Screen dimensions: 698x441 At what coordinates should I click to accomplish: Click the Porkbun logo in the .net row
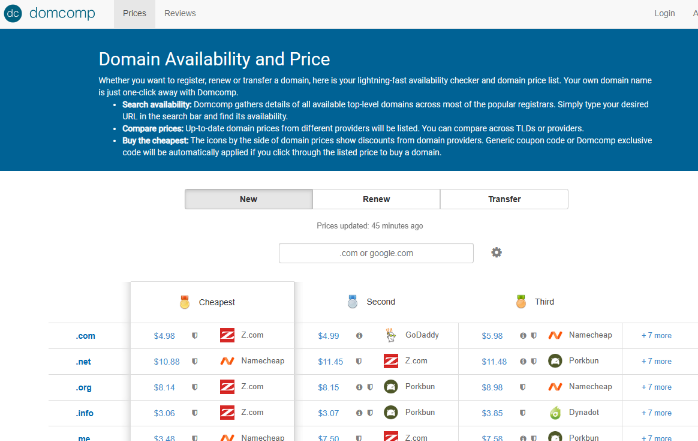(x=555, y=361)
